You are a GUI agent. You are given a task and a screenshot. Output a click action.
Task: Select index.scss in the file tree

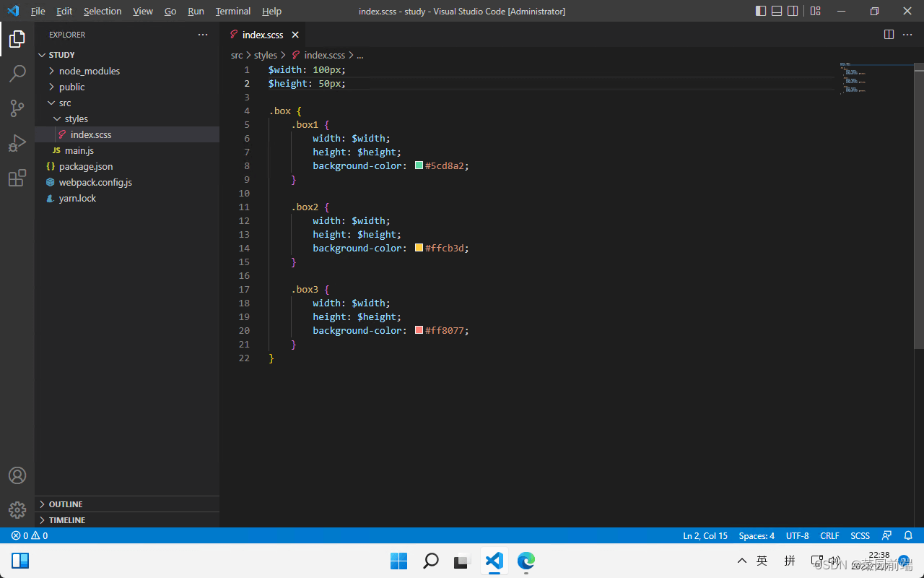click(x=127, y=134)
